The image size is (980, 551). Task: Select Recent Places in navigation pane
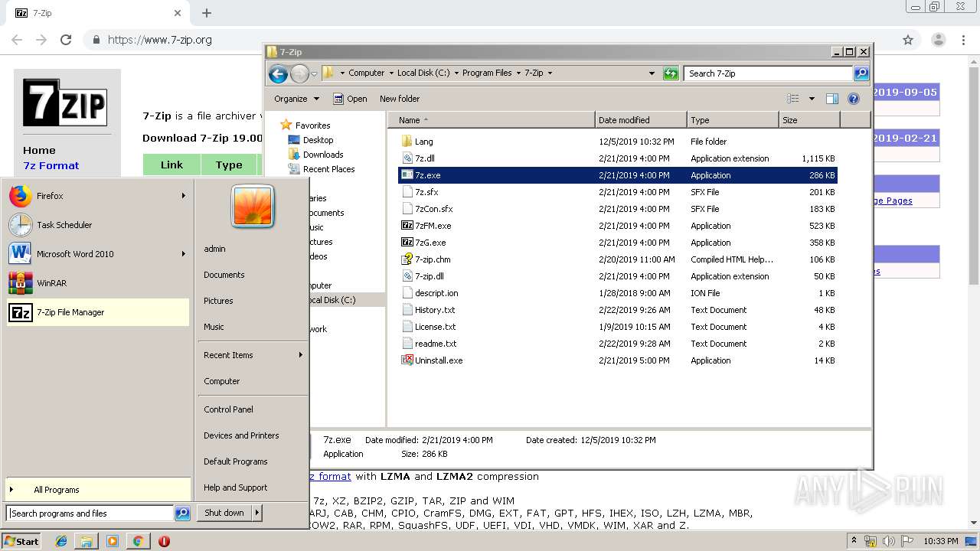pyautogui.click(x=321, y=169)
